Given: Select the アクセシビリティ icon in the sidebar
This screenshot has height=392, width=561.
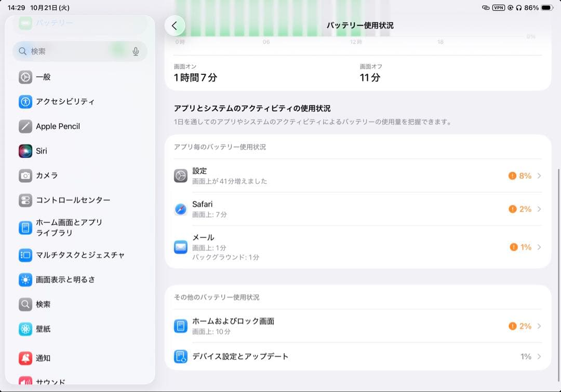Looking at the screenshot, I should 25,102.
